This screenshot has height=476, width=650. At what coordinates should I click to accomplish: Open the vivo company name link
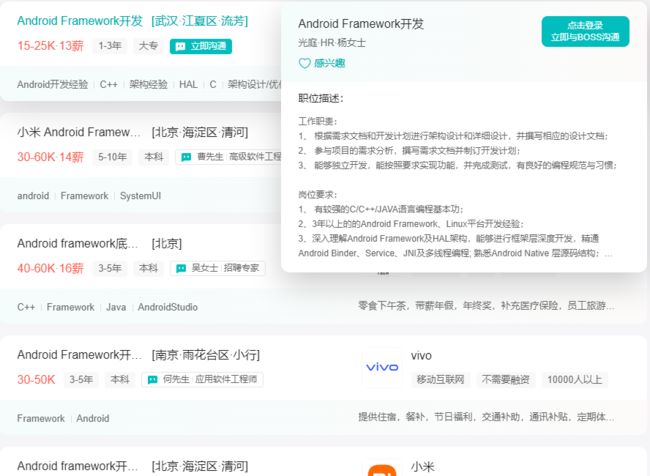[x=421, y=356]
